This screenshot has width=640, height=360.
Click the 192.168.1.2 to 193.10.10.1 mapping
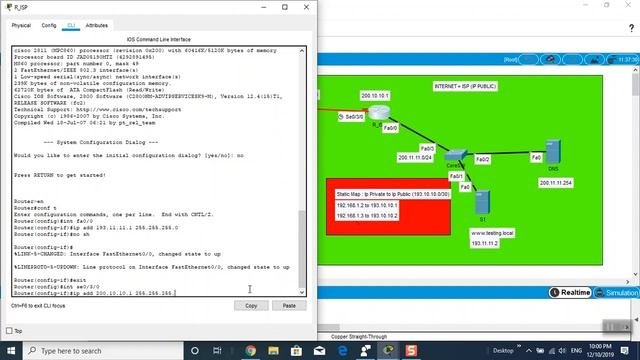coord(367,205)
